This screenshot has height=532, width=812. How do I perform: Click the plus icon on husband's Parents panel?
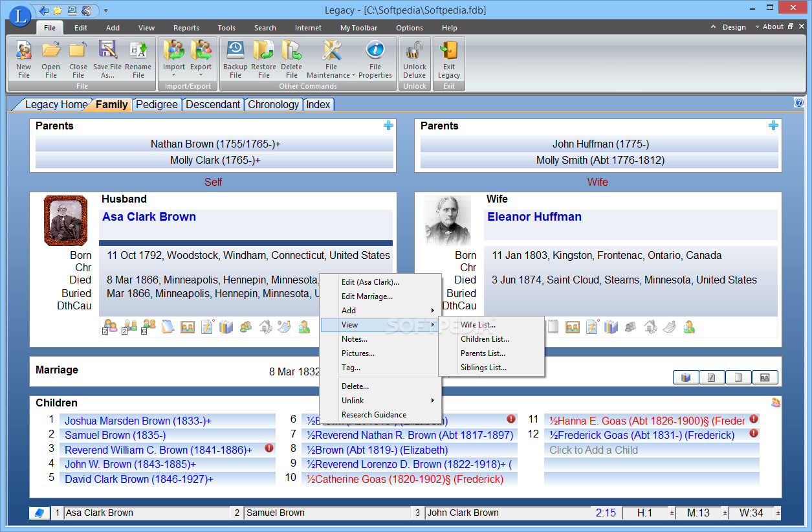click(x=388, y=126)
